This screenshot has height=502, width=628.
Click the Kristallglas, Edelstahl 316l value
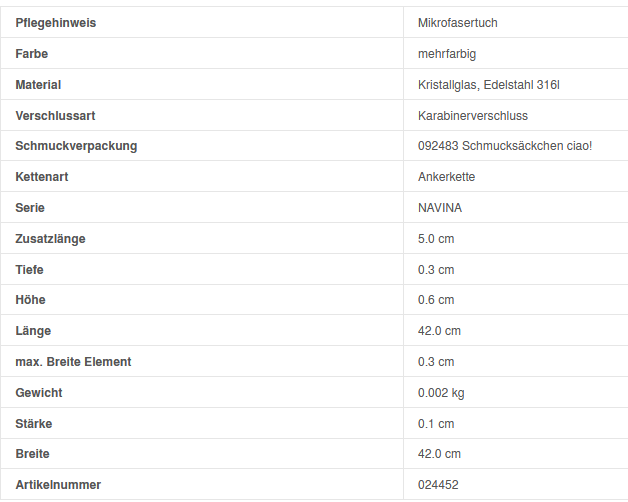[x=489, y=85]
